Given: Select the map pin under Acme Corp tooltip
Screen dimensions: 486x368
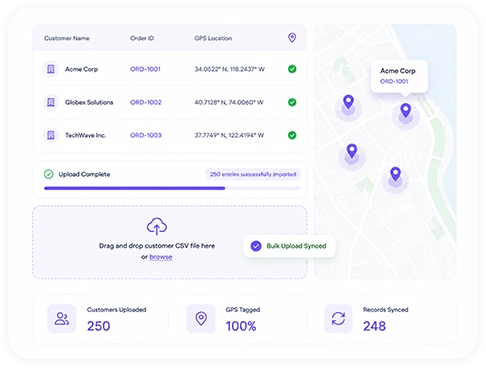Looking at the screenshot, I should click(405, 110).
